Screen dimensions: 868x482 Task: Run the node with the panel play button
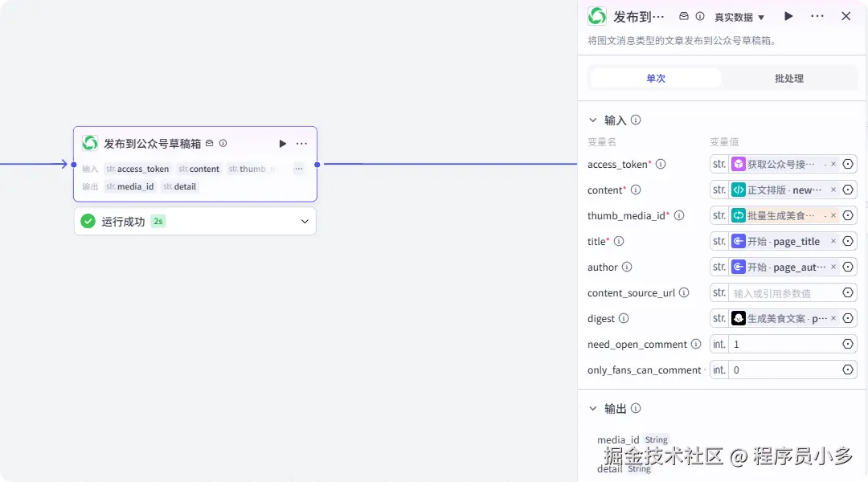click(x=788, y=15)
